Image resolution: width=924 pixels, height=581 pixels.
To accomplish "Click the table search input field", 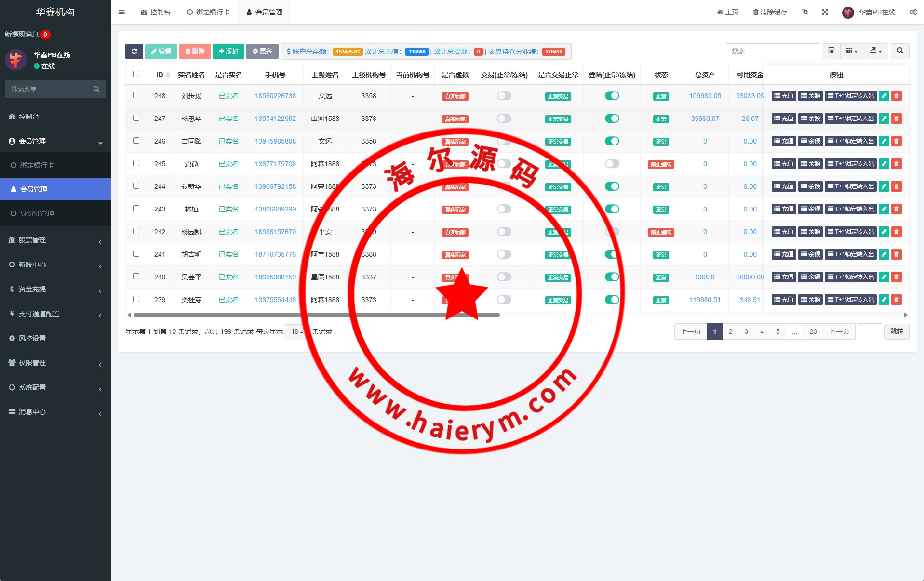I will (772, 51).
